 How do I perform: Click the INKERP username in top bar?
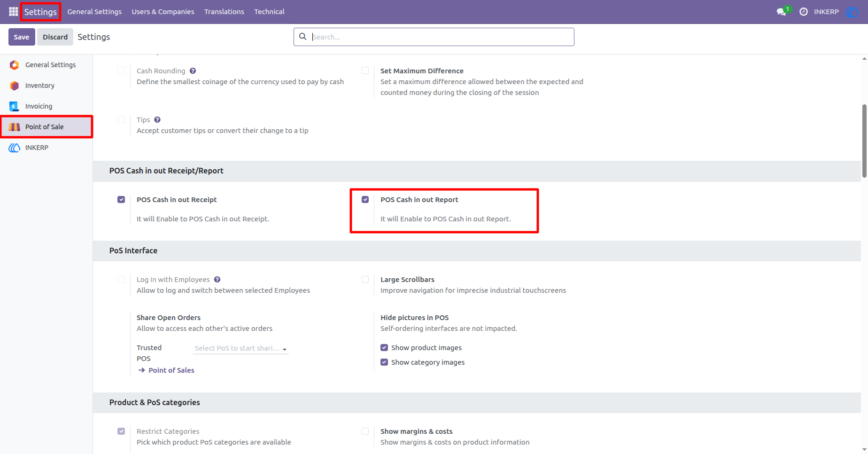click(x=826, y=12)
